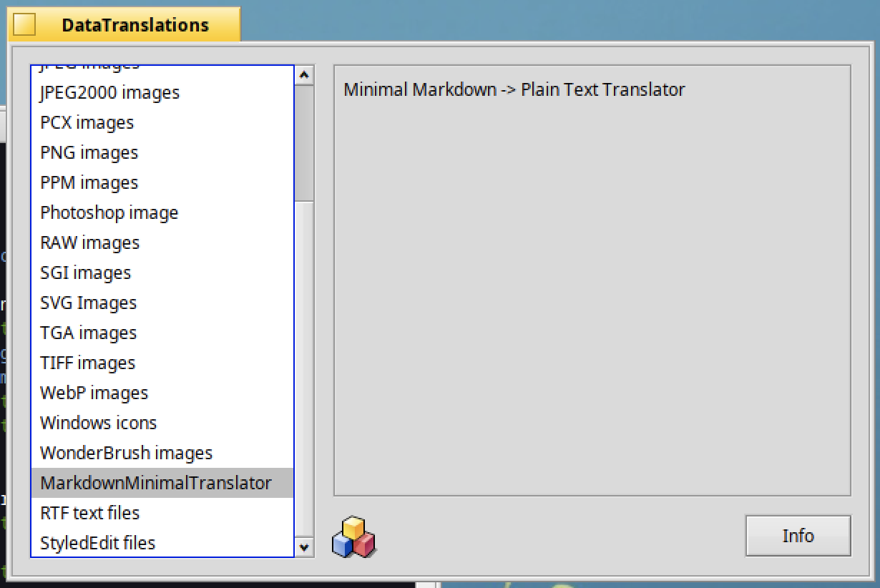The height and width of the screenshot is (588, 880).
Task: Click the DataTranslations window title tab
Action: [135, 26]
